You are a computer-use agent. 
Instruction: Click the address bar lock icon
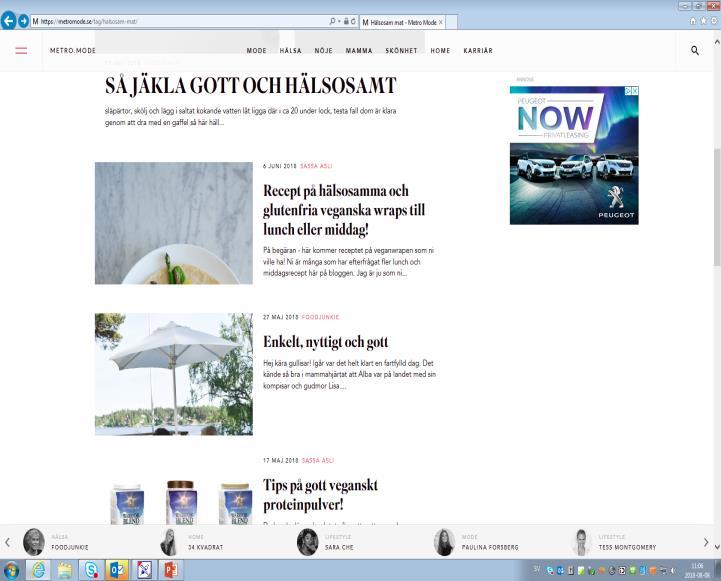pyautogui.click(x=346, y=21)
